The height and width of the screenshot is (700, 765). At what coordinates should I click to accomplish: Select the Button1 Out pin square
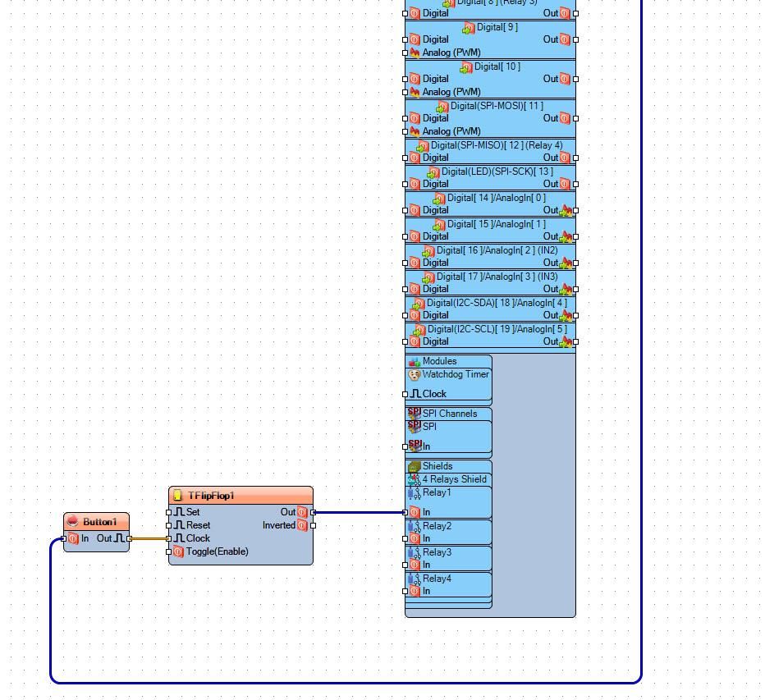pyautogui.click(x=130, y=538)
